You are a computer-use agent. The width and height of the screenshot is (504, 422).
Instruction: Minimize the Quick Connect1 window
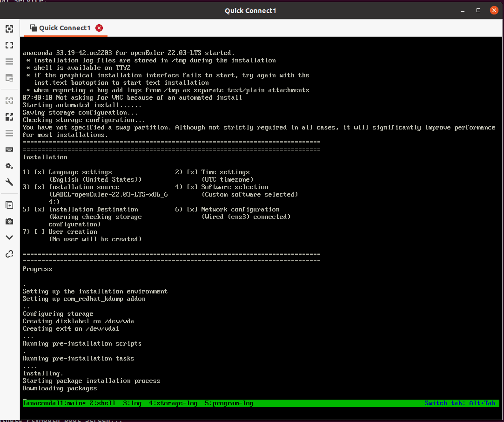click(x=463, y=11)
